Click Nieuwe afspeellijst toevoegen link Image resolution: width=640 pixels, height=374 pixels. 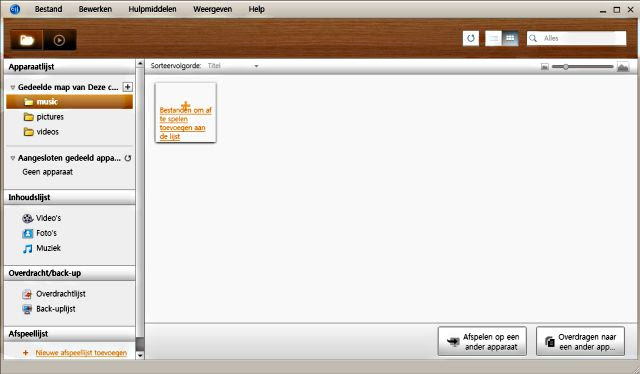coord(81,353)
